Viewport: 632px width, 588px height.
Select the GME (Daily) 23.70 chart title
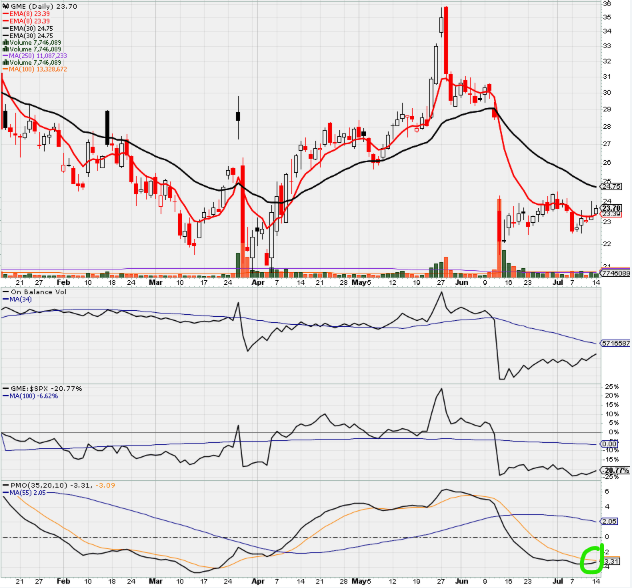coord(44,6)
